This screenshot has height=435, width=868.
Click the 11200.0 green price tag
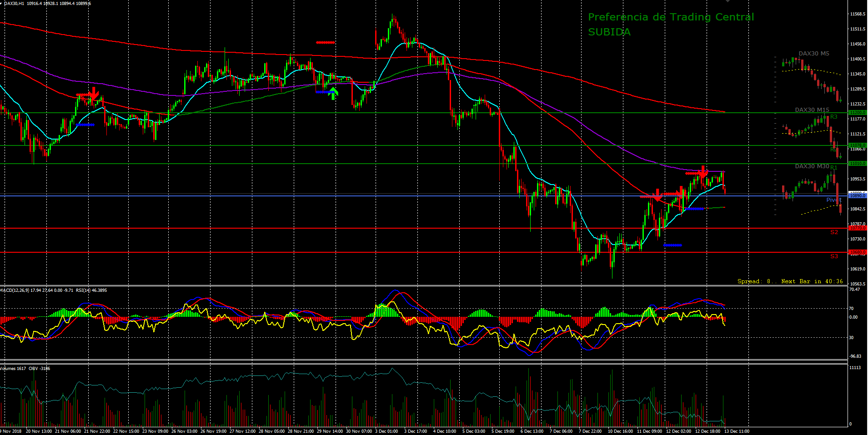858,112
